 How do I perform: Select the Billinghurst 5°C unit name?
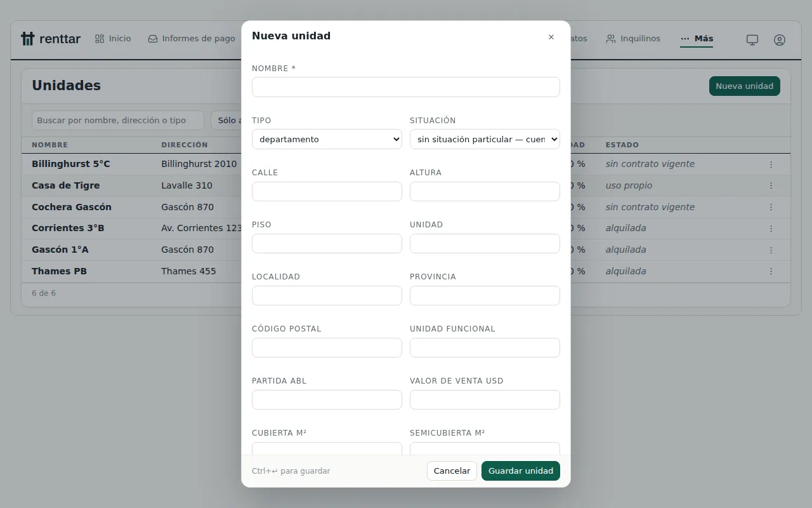click(71, 164)
